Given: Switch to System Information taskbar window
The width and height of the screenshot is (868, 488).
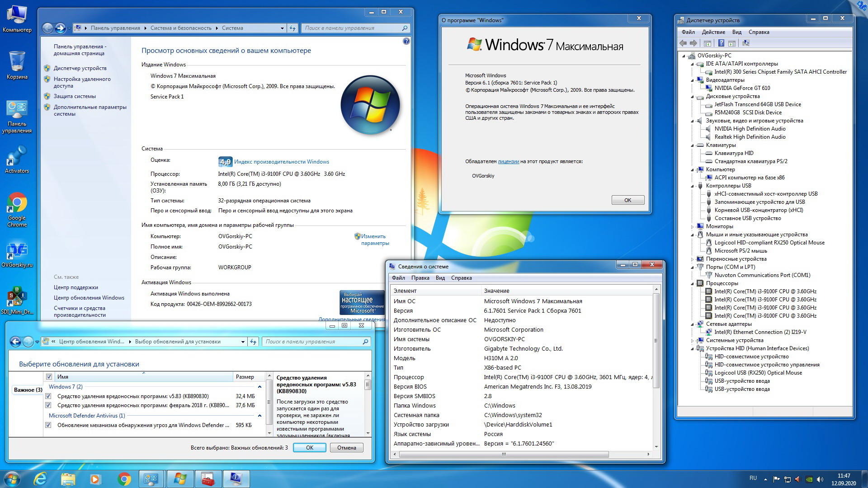Looking at the screenshot, I should coord(236,479).
